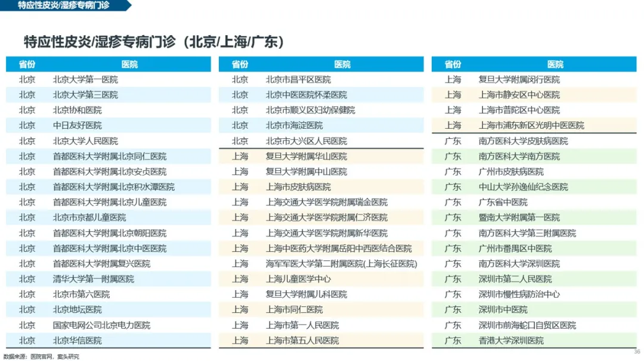This screenshot has width=644, height=361.
Task: Select 上海市浦东新区光明中医医院
Action: pos(531,126)
